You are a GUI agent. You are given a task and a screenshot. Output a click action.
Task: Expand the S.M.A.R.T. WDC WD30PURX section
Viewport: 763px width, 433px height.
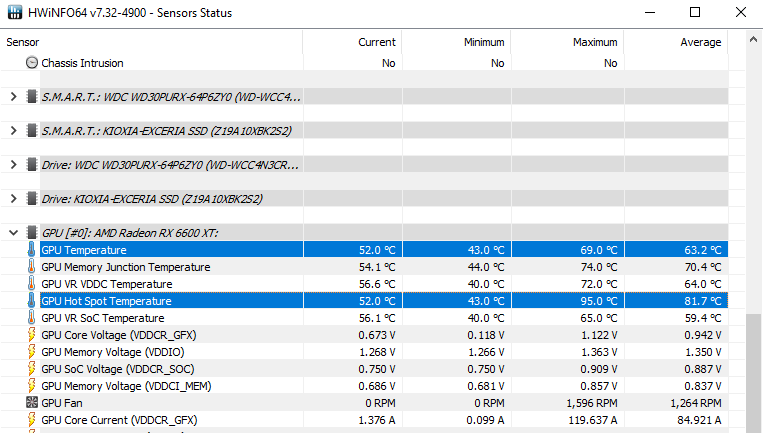[x=14, y=97]
